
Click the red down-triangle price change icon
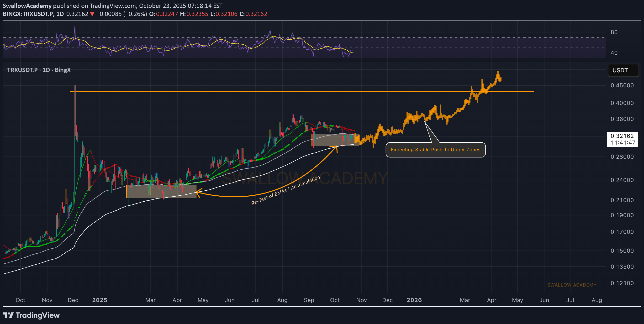(x=92, y=14)
